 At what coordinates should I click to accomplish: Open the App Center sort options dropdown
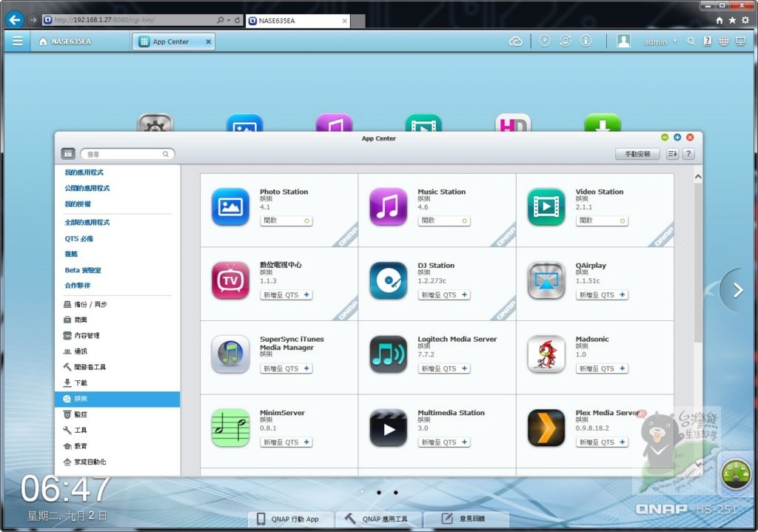[672, 154]
